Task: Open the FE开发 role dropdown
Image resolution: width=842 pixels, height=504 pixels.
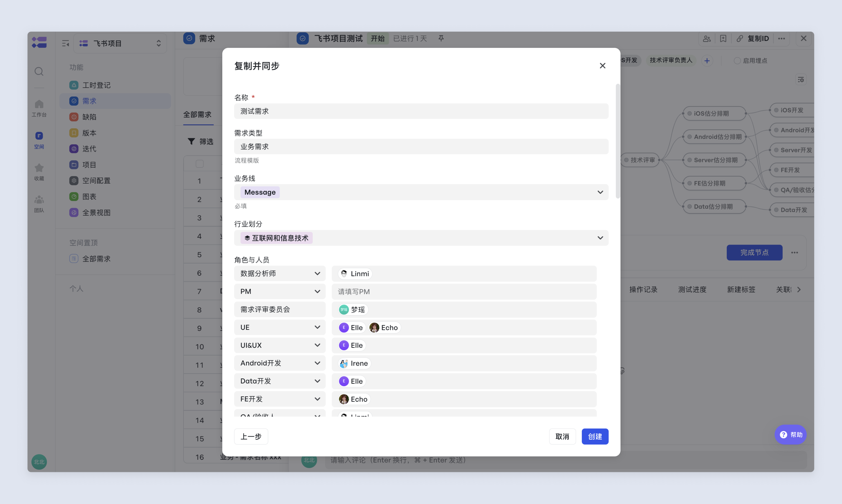Action: point(280,399)
